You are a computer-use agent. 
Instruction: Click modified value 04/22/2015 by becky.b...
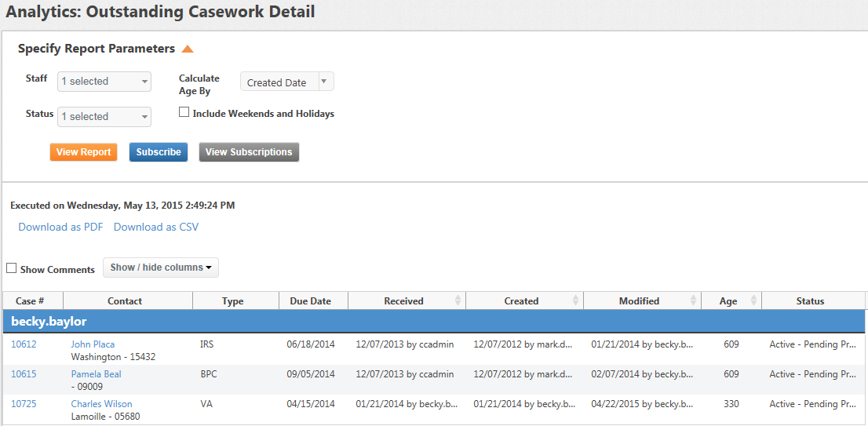coord(642,404)
